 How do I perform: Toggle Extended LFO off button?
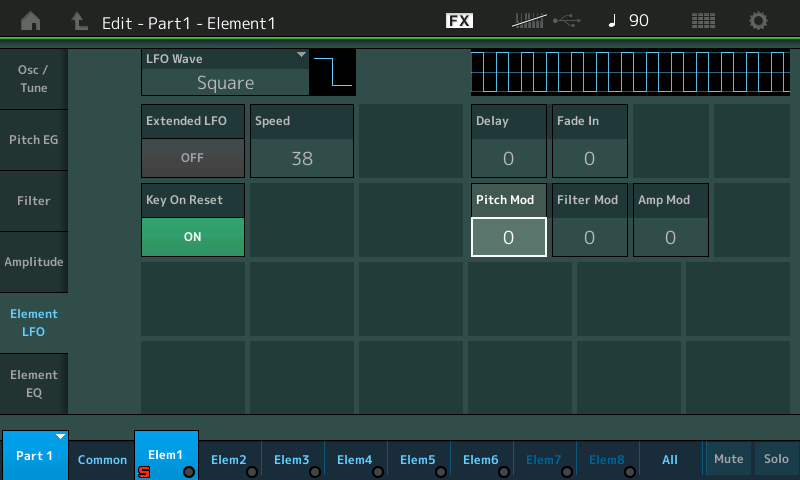192,158
